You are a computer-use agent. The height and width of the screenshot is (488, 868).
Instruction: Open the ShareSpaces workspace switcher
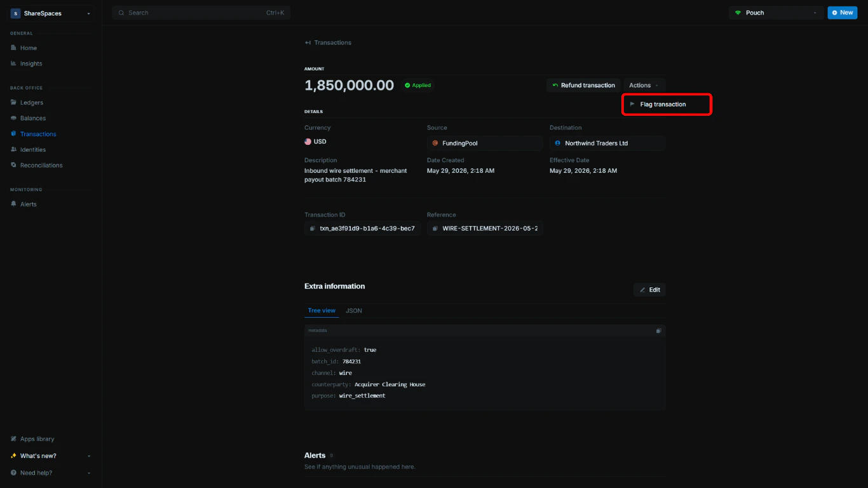coord(51,13)
